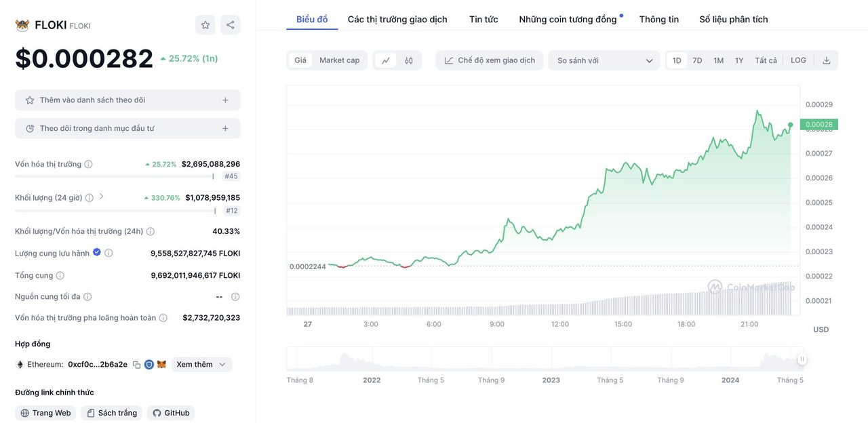Set chart range to 1M
The height and width of the screenshot is (423, 868).
click(x=719, y=60)
